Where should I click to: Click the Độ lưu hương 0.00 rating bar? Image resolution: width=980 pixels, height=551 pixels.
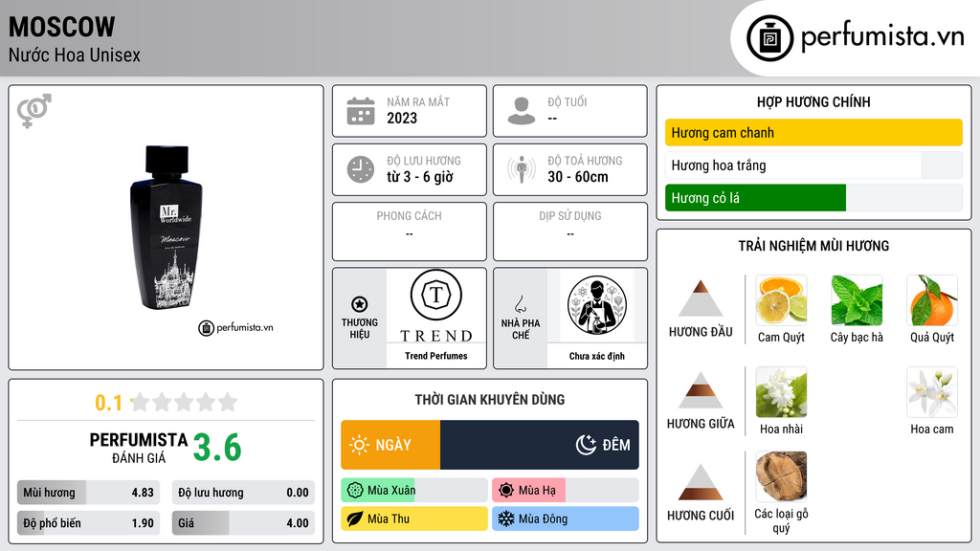tap(243, 493)
